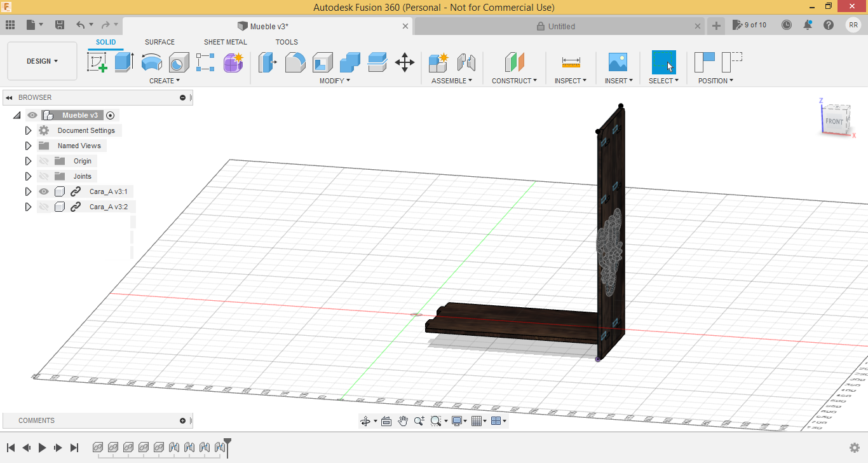Open the data panel grid icon
Viewport: 868px width, 463px height.
[x=10, y=25]
